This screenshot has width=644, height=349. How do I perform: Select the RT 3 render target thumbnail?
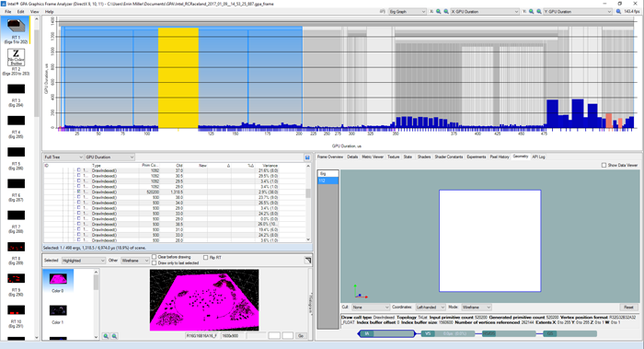[16, 88]
